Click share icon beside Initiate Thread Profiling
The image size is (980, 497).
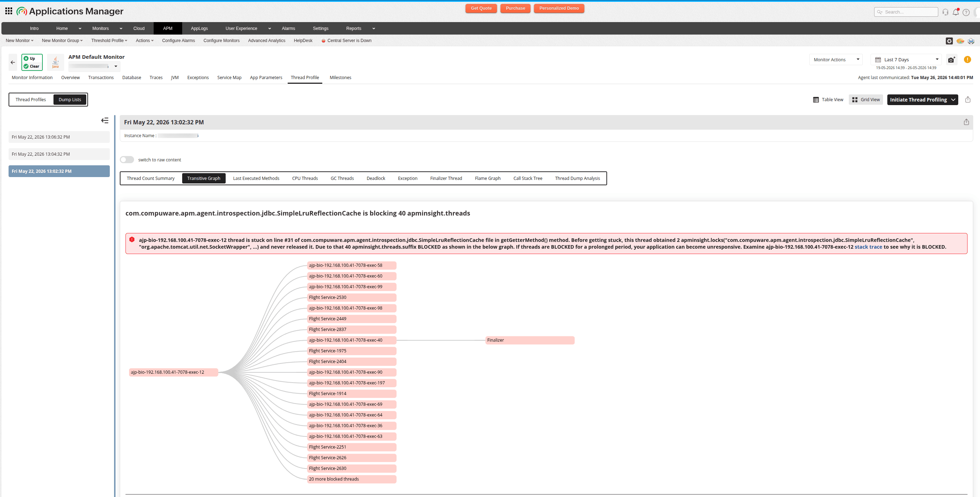pyautogui.click(x=968, y=100)
